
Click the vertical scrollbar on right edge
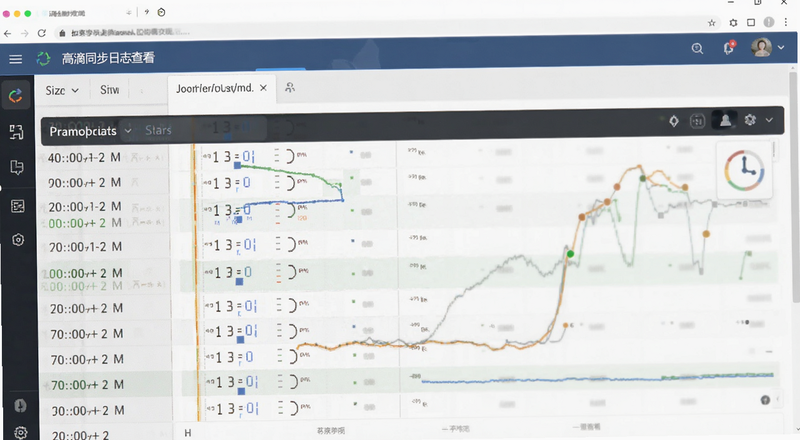(x=795, y=186)
